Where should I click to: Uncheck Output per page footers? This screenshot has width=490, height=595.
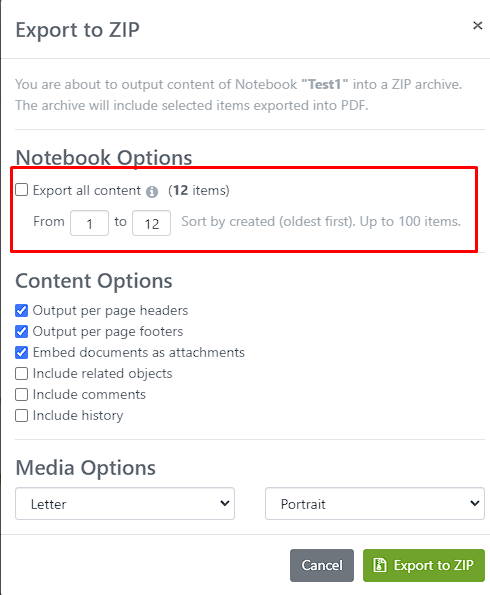(x=22, y=331)
